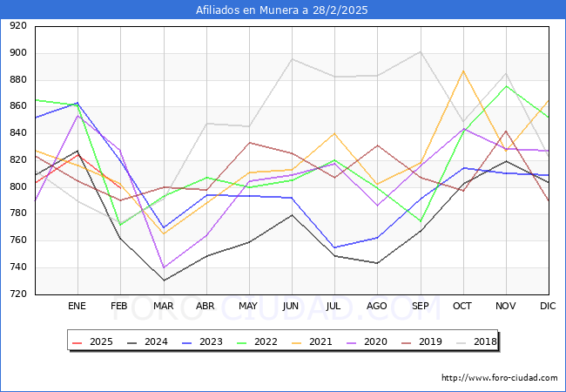Click the 740 y-axis value
This screenshot has height=392, width=566.
18,267
